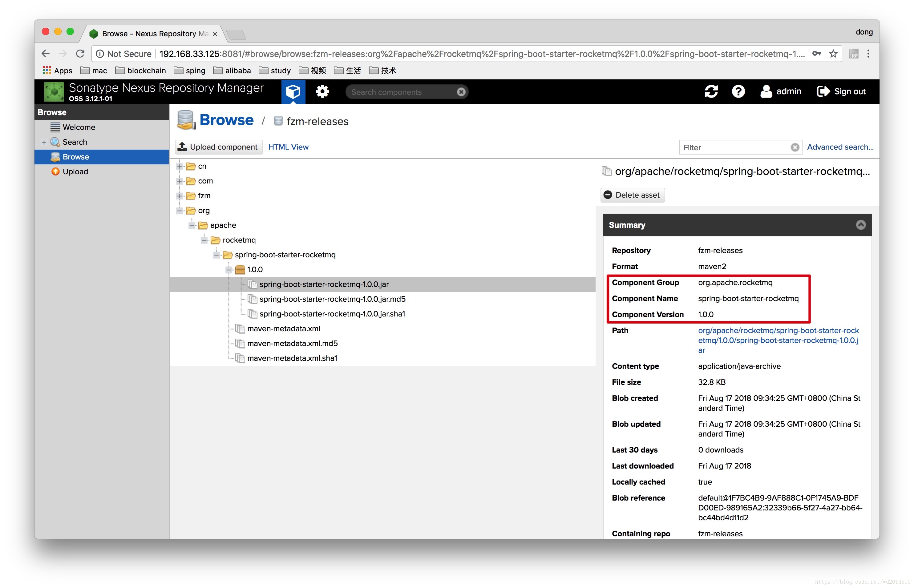Select the spring-boot-starter-rocketmq folder
The width and height of the screenshot is (914, 588).
click(285, 255)
